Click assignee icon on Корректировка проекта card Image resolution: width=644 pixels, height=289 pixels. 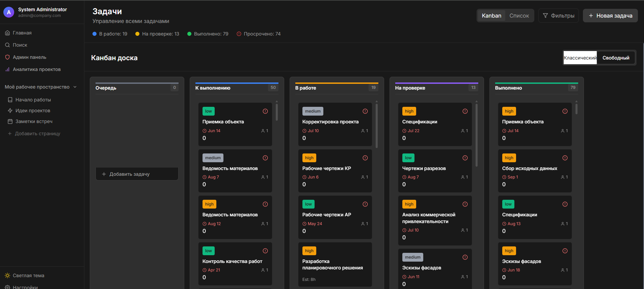363,131
